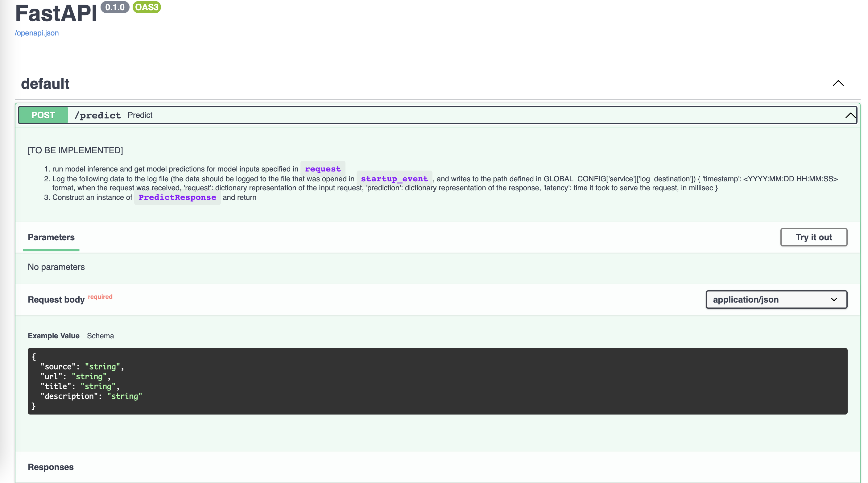Click the 0.1.0 version badge
Image resolution: width=868 pixels, height=483 pixels.
[115, 7]
